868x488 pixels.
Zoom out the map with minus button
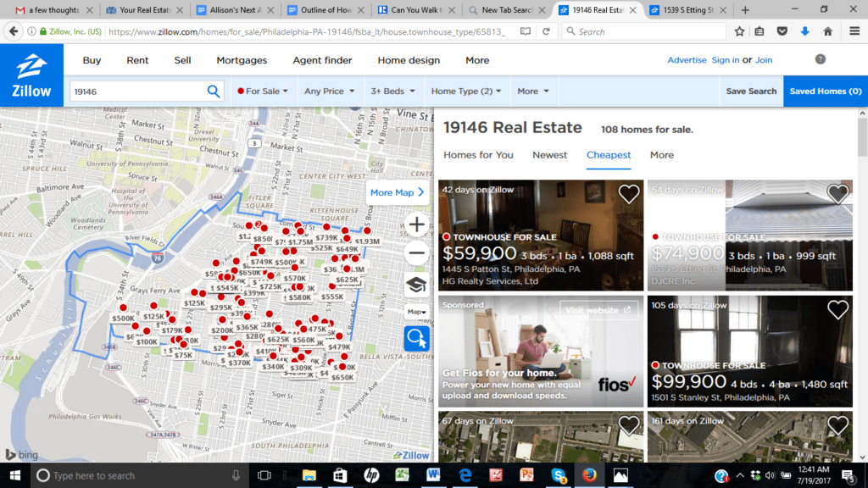coord(416,252)
